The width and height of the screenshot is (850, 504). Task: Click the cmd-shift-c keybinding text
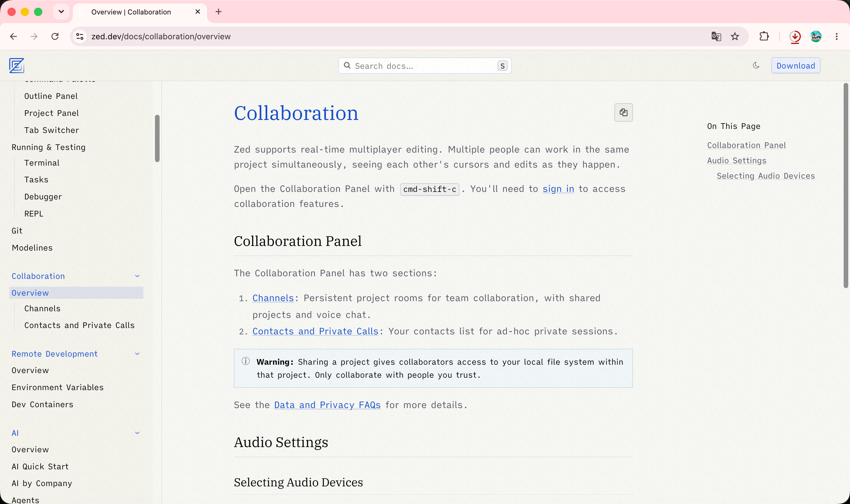[430, 189]
